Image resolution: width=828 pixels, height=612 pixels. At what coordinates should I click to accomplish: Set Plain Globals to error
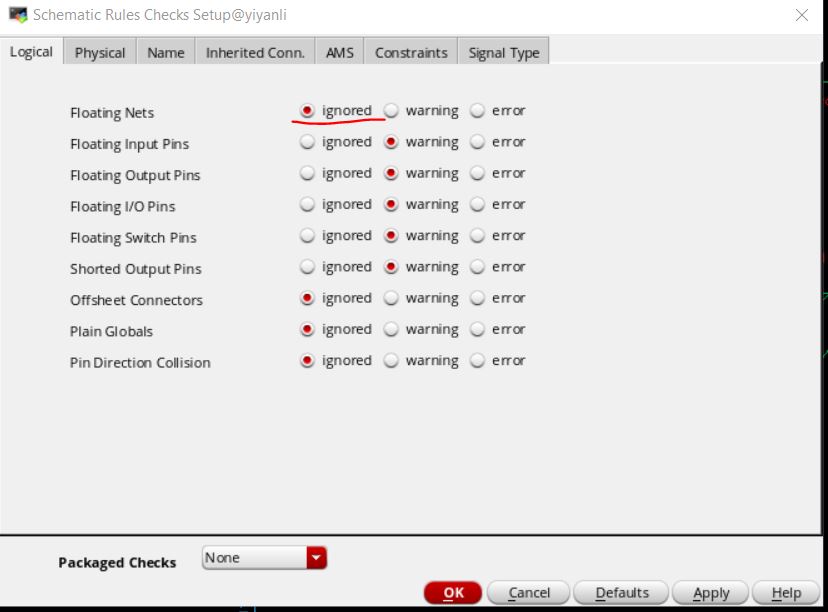coord(477,329)
